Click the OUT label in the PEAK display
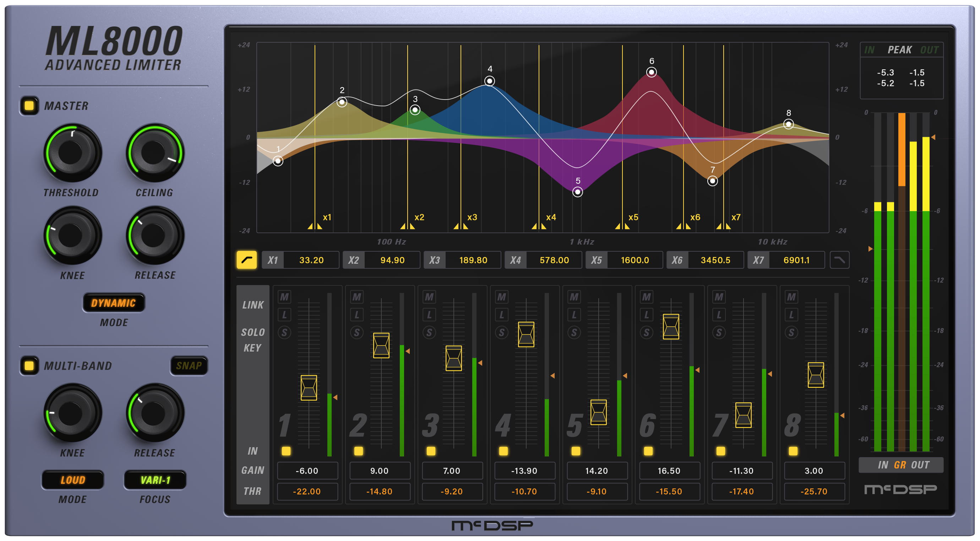The image size is (980, 541). pos(930,49)
